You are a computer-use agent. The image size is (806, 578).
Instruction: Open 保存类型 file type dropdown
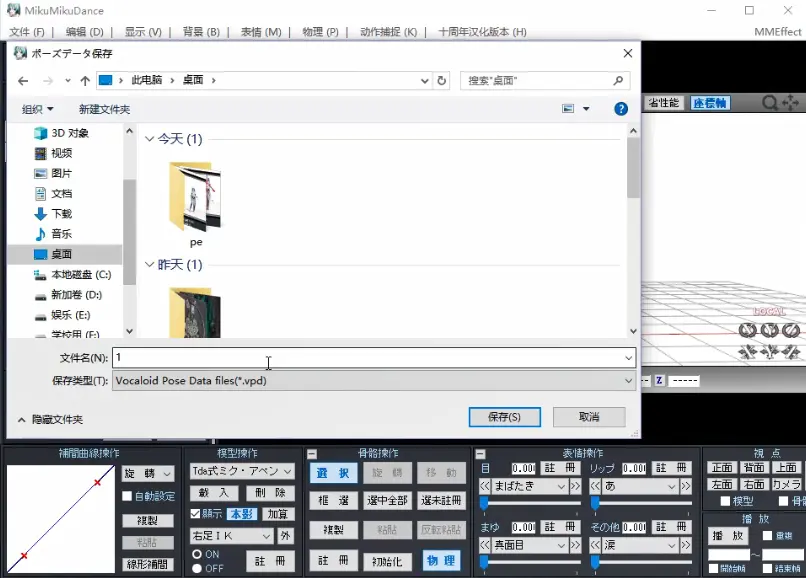(x=628, y=381)
